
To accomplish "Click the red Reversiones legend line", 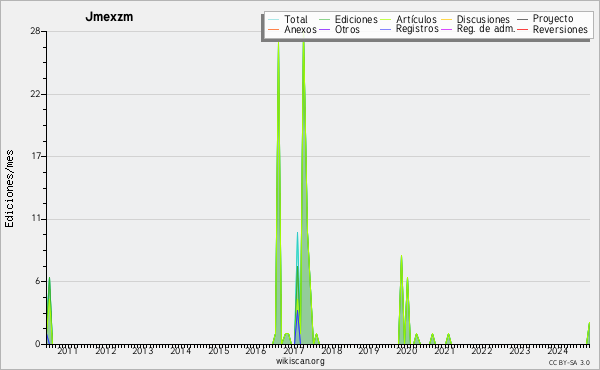I will click(523, 29).
